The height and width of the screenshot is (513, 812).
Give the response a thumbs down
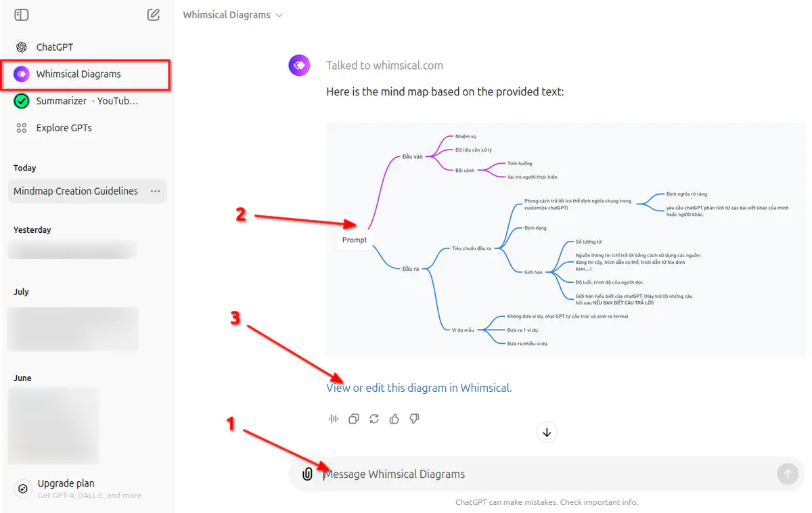pyautogui.click(x=414, y=418)
